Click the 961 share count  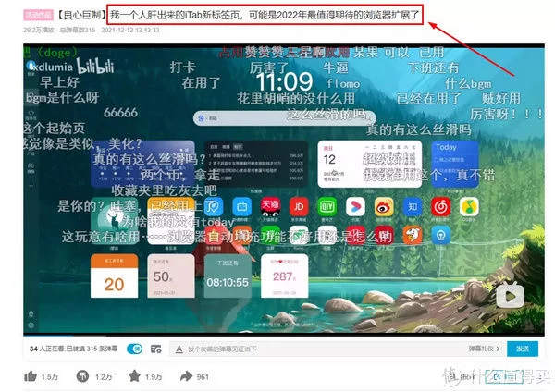click(x=203, y=377)
